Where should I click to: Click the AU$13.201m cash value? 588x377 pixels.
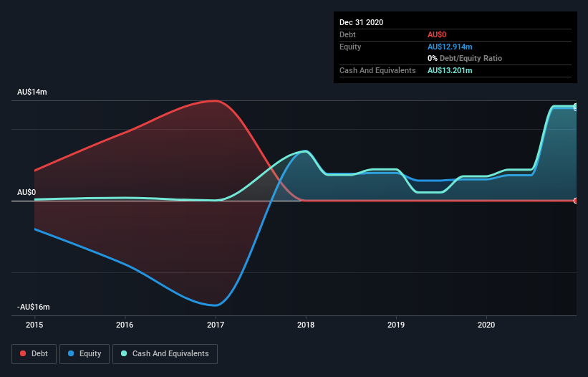(450, 70)
